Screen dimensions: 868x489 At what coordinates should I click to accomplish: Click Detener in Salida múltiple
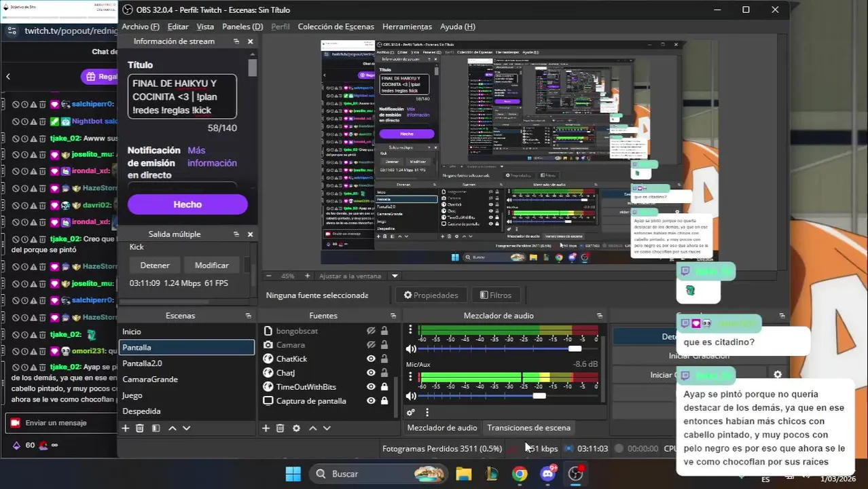click(x=155, y=266)
